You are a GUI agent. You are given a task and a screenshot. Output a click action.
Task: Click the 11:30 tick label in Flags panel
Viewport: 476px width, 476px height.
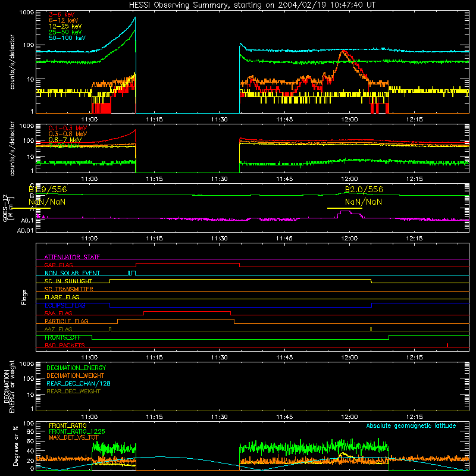click(219, 358)
